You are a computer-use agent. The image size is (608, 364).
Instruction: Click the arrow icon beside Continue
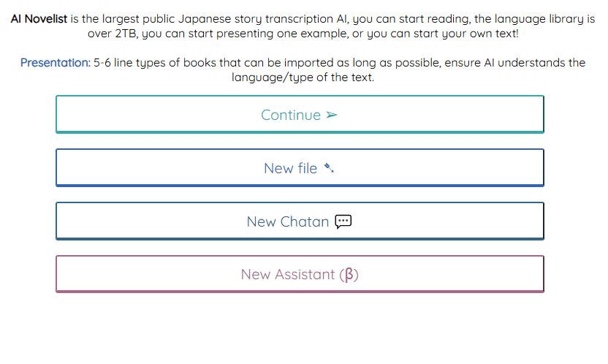click(x=332, y=115)
